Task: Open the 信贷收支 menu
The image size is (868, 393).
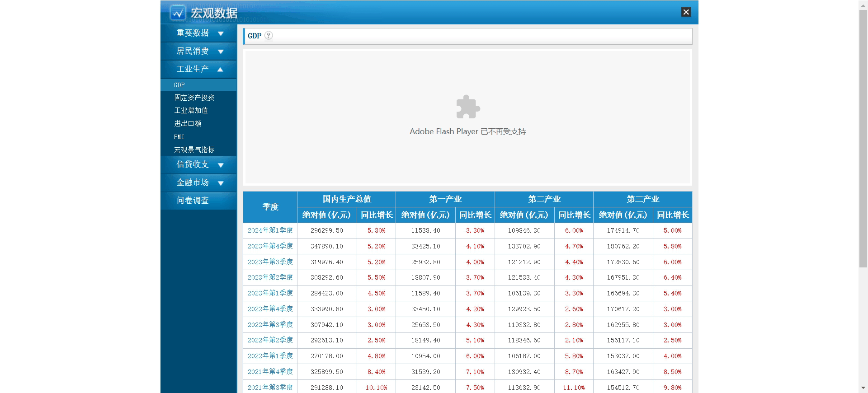Action: pyautogui.click(x=193, y=164)
